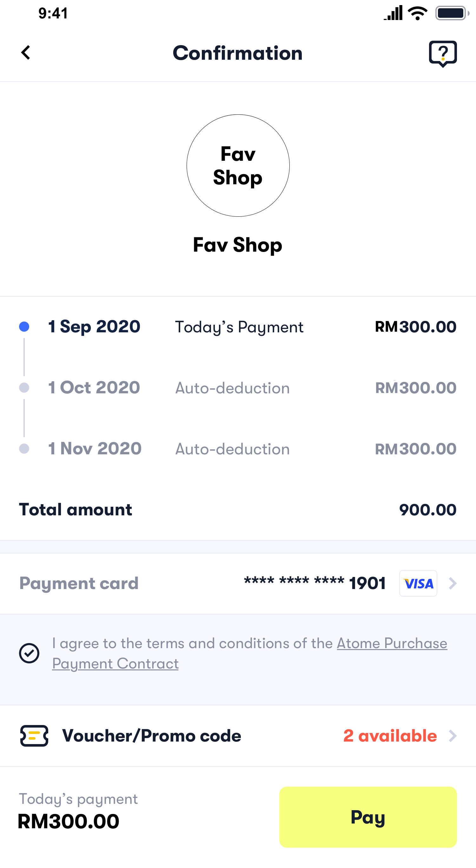This screenshot has width=476, height=868.
Task: Tap the back arrow icon
Action: click(26, 52)
